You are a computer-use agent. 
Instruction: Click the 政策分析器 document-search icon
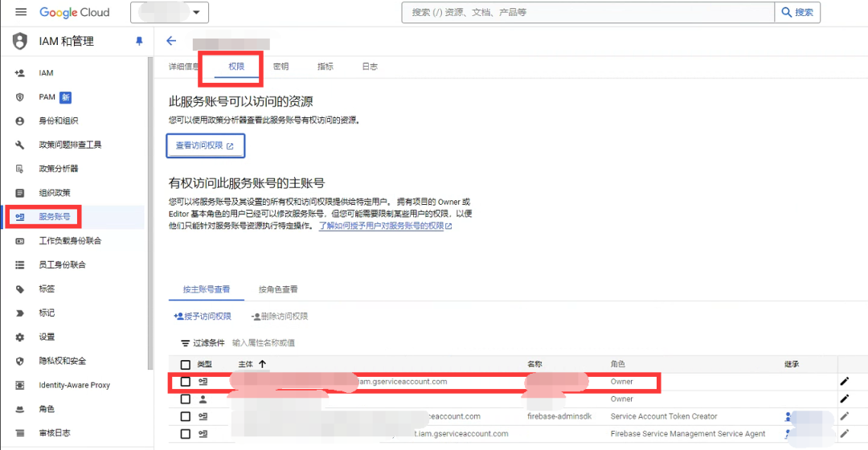coord(20,169)
